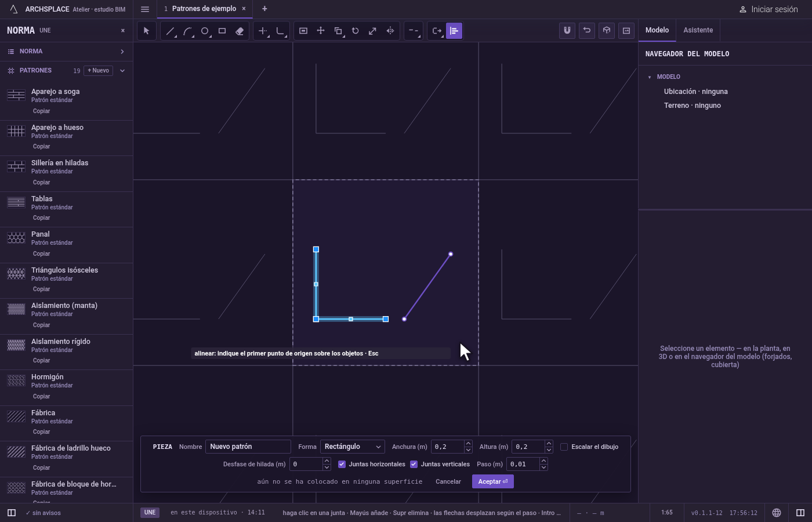Expand the NORMA section arrow
Image resolution: width=812 pixels, height=522 pixels.
[122, 52]
